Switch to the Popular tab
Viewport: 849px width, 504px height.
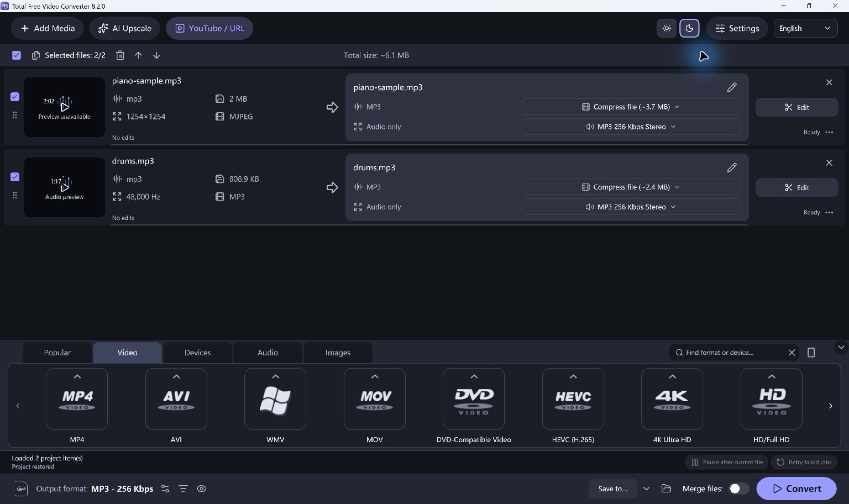[57, 353]
